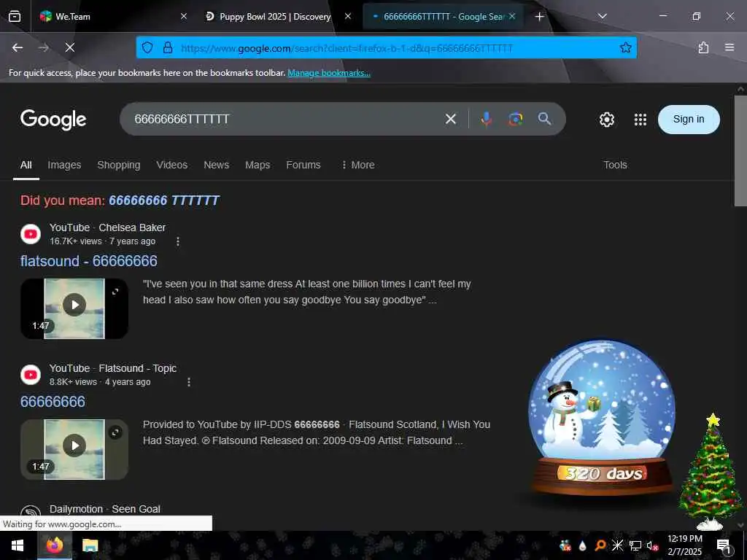The image size is (747, 560).
Task: Open the flatsound - 66666666 result
Action: tap(88, 261)
